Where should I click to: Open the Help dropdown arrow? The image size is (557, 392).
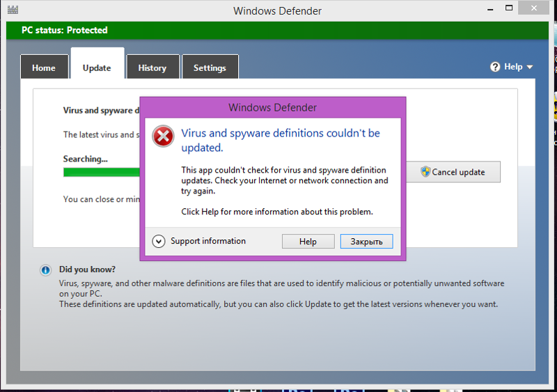[530, 67]
